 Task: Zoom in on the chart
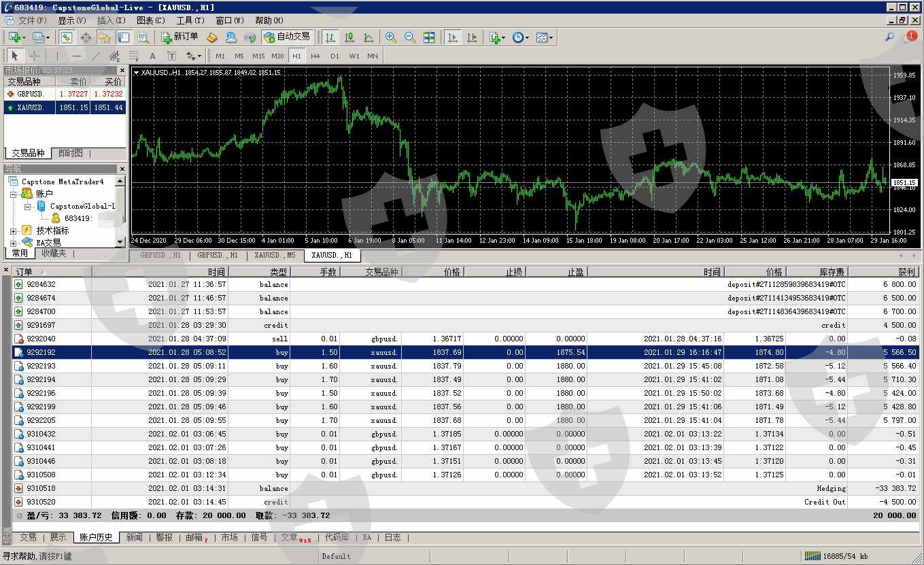pos(391,37)
